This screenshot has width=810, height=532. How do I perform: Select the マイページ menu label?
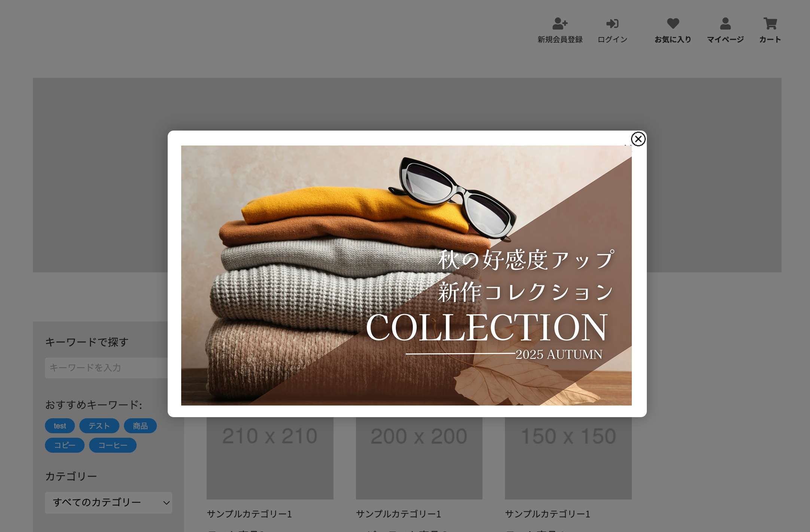click(x=725, y=40)
